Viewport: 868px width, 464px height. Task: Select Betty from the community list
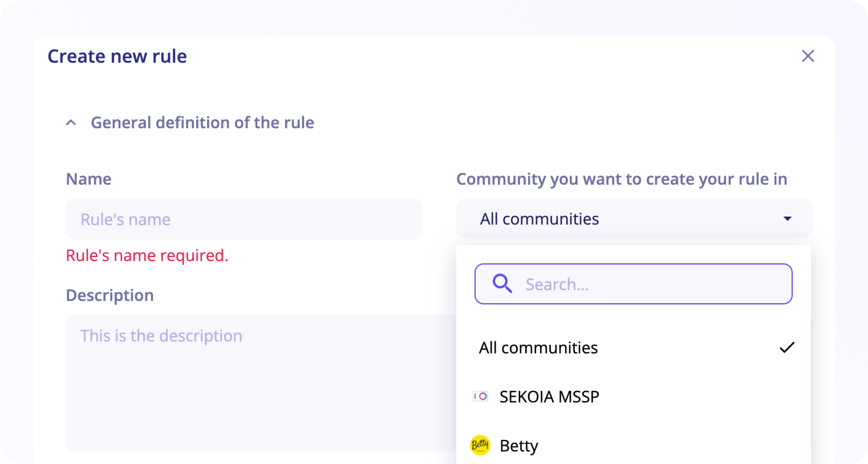(519, 446)
